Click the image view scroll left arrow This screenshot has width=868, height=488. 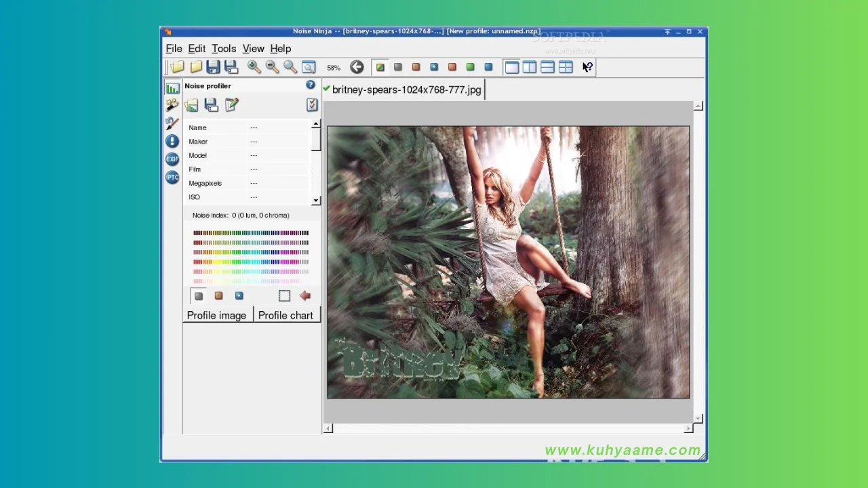pyautogui.click(x=328, y=428)
